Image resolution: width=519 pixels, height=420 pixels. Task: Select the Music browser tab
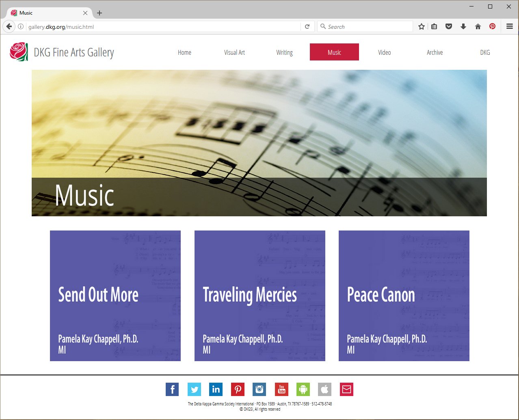[49, 13]
